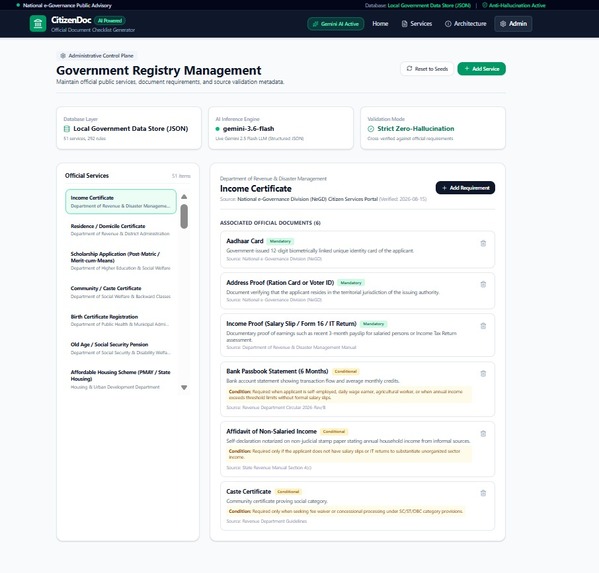Open the Services page
Screen dimensions: 599x573
(x=417, y=24)
